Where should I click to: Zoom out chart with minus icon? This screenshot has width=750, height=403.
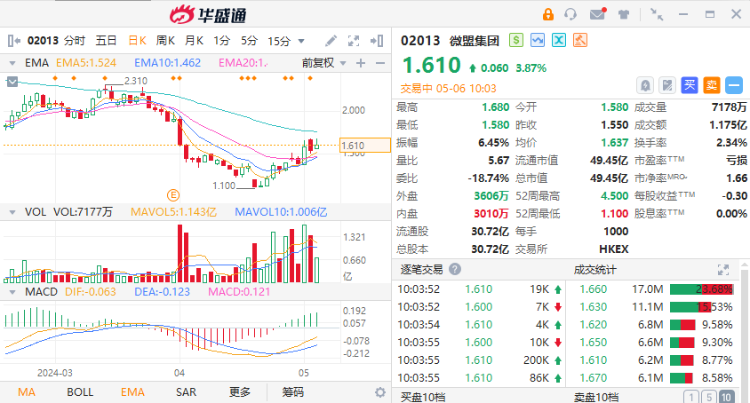point(380,63)
